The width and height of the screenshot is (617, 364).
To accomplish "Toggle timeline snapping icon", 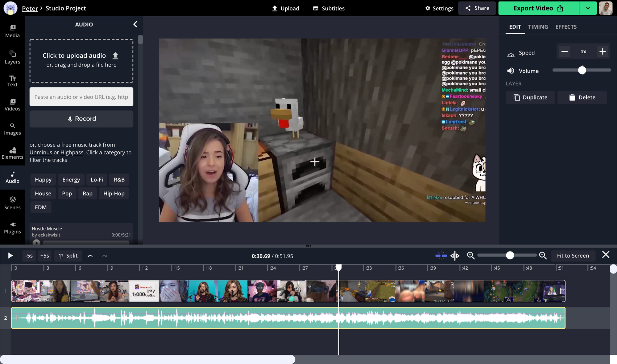I will (x=441, y=256).
